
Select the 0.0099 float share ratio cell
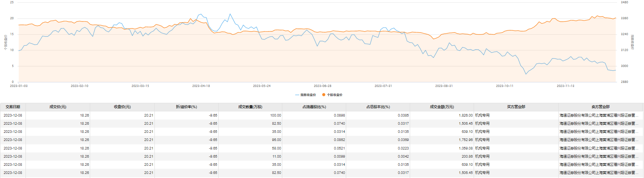pyautogui.click(x=339, y=157)
